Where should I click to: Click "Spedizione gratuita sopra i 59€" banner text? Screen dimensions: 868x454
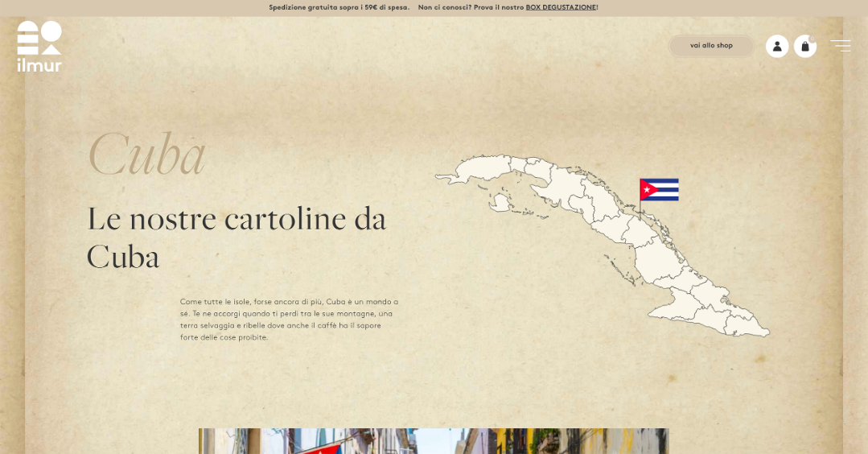pyautogui.click(x=339, y=7)
